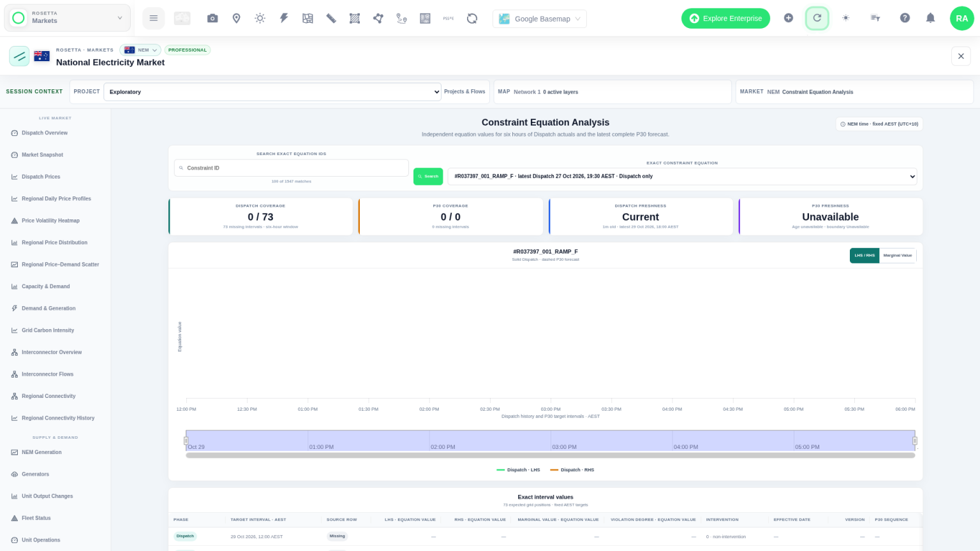Click the lightning bolt toolbar icon
The image size is (980, 551).
click(x=284, y=18)
